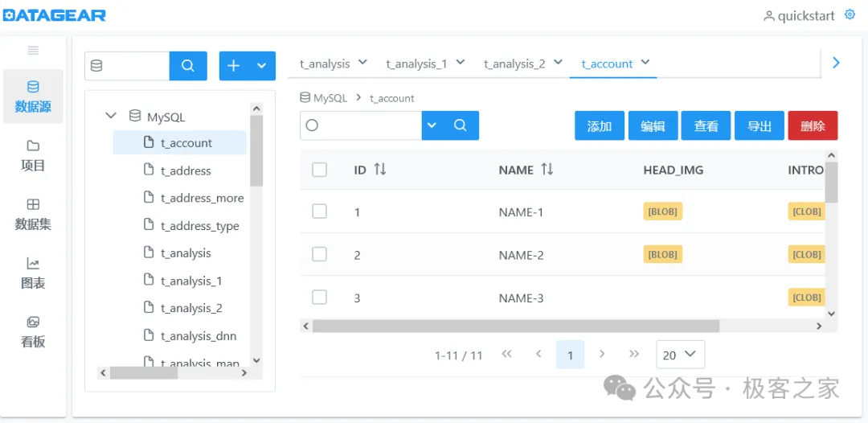Click the plus add data source button
Viewport: 868px width, 423px height.
pyautogui.click(x=234, y=66)
